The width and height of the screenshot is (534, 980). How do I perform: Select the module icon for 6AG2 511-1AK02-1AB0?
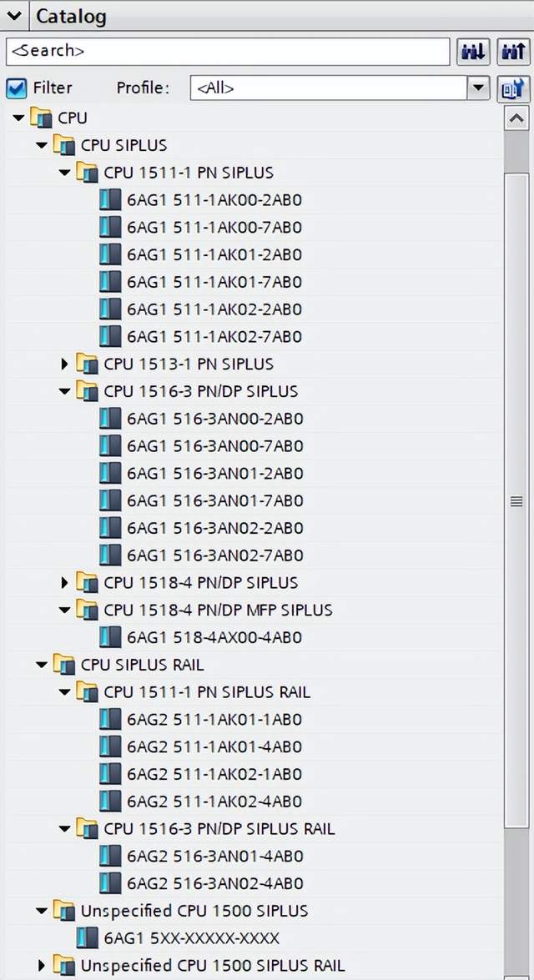(x=110, y=774)
